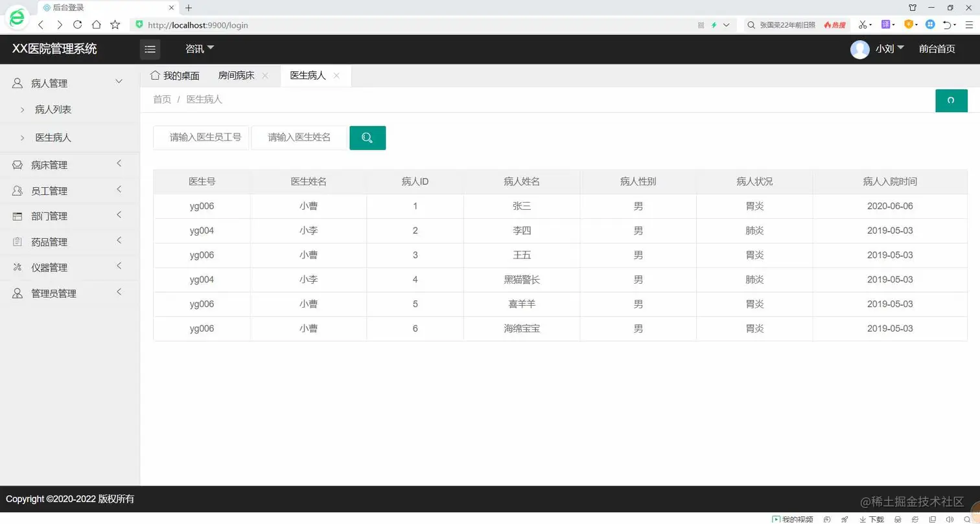This screenshot has width=980, height=524.
Task: Open 下载 downloads in status bar
Action: [872, 519]
